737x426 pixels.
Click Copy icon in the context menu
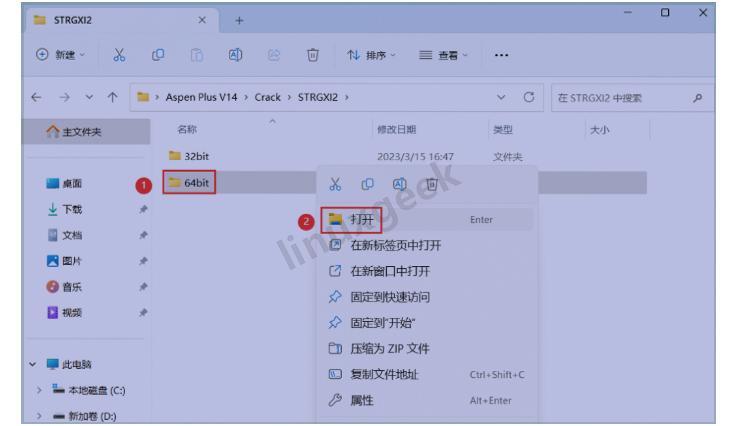click(368, 184)
